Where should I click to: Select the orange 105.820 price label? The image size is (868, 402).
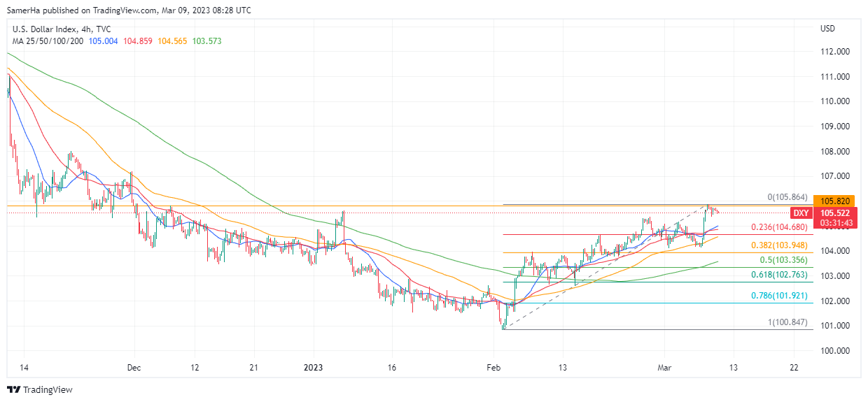click(835, 200)
